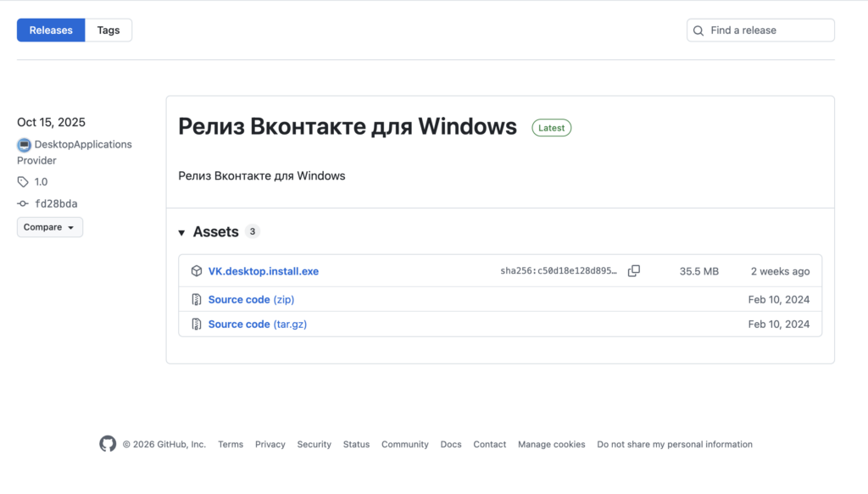Click the Feb 10, 2024 date for zip
This screenshot has width=868, height=494.
point(779,300)
